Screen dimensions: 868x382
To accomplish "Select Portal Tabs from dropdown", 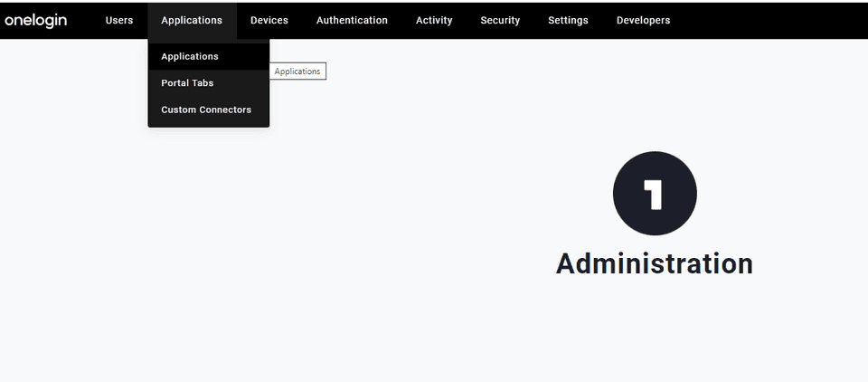I will 208,83.
